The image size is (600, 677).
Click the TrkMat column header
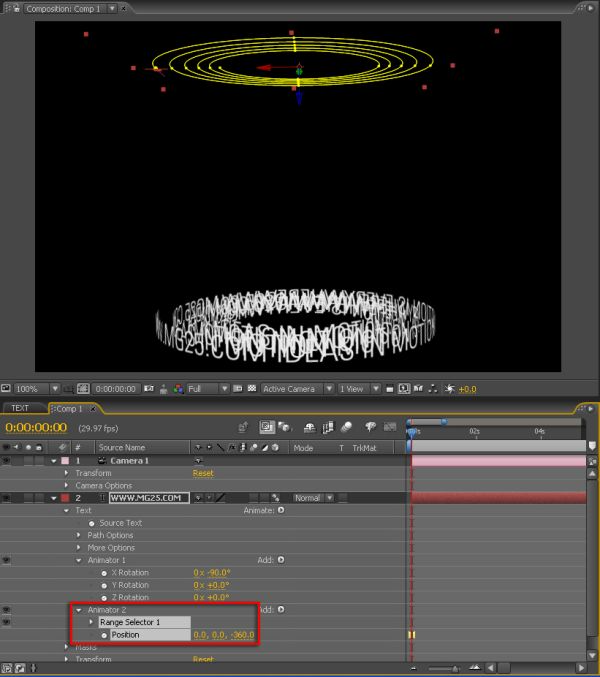(364, 448)
